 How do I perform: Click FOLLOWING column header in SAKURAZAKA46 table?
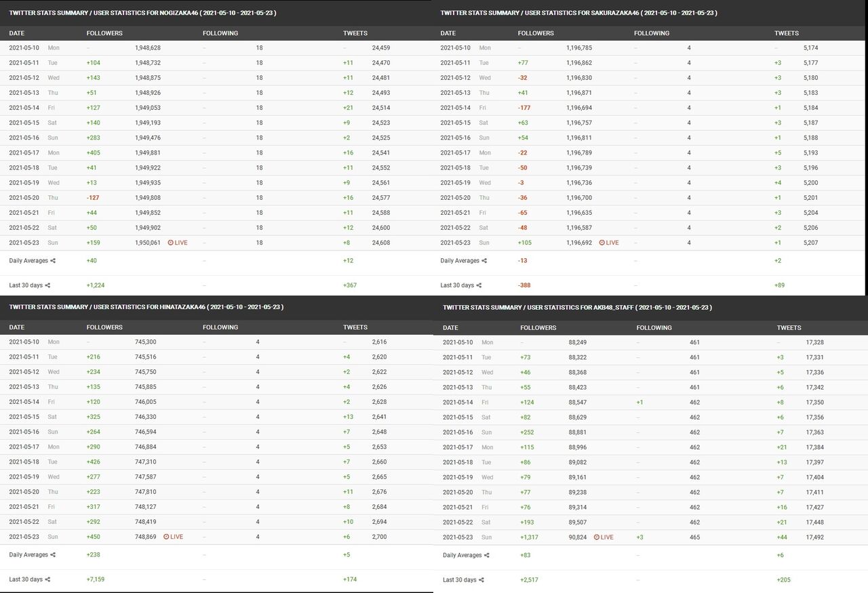pos(652,33)
